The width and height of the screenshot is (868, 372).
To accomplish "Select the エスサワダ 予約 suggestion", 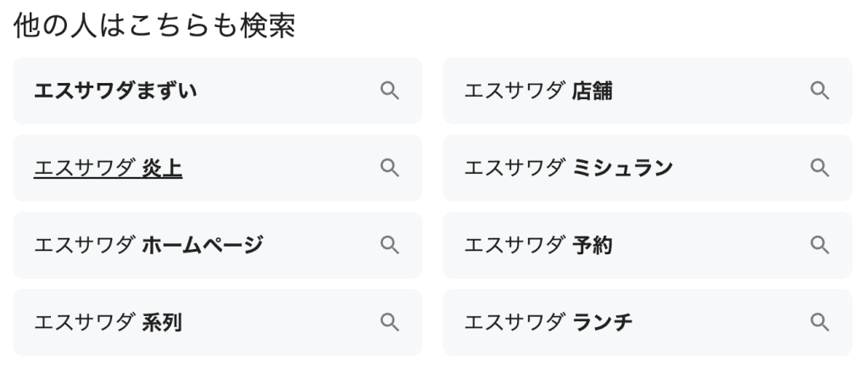I will click(537, 246).
